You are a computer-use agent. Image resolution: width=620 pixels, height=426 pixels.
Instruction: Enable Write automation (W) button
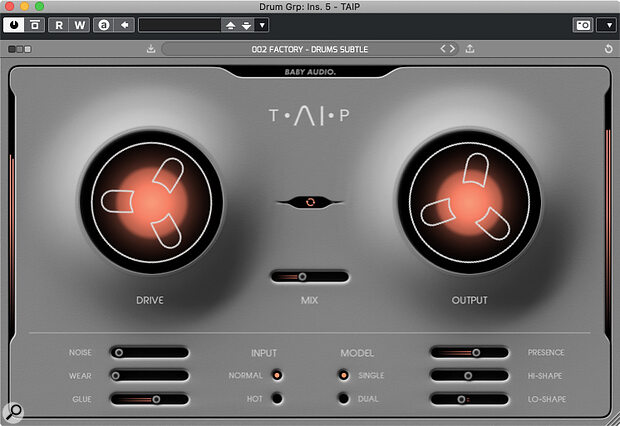click(x=79, y=25)
